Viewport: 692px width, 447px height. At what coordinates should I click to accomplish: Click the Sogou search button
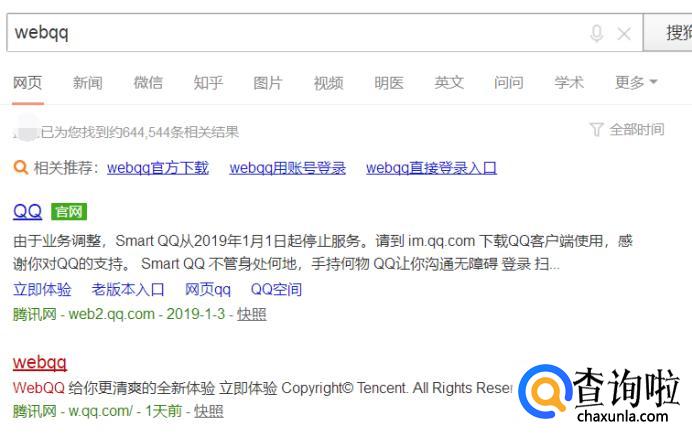click(668, 33)
